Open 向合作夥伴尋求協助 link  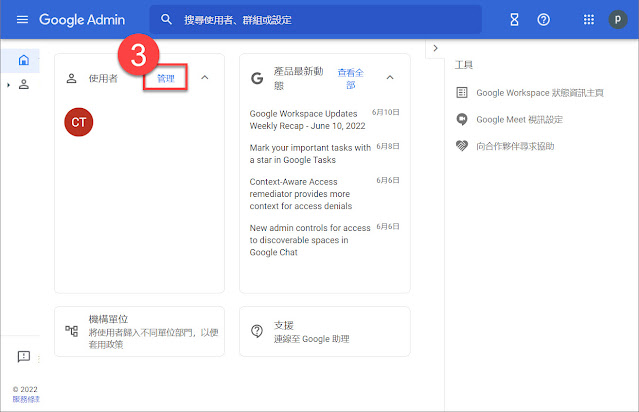[x=515, y=146]
